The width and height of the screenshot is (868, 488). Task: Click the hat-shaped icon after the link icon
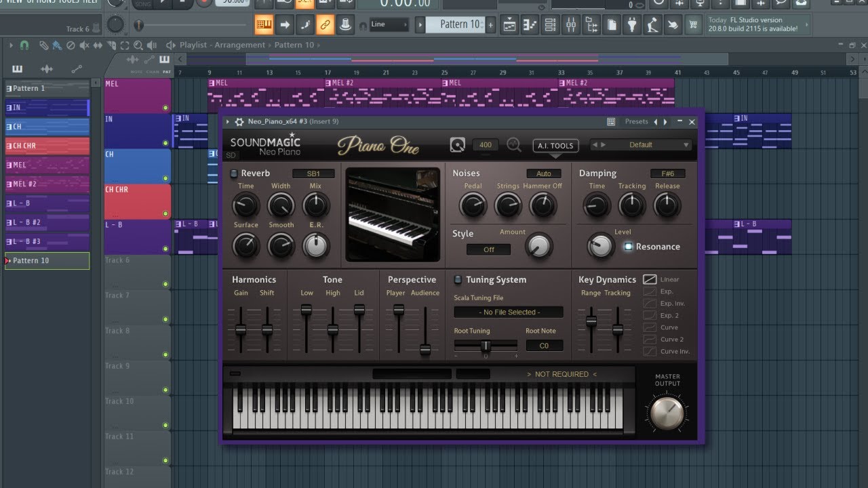[346, 24]
